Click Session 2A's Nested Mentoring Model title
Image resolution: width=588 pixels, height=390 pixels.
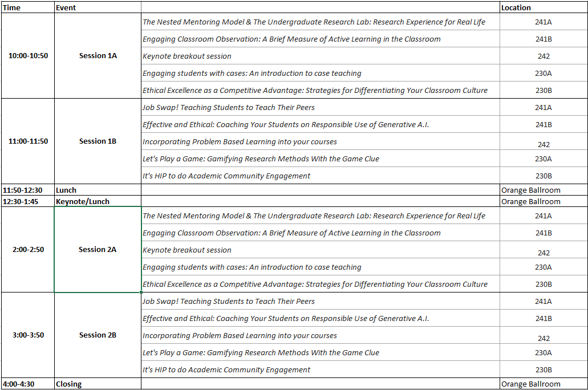point(314,216)
